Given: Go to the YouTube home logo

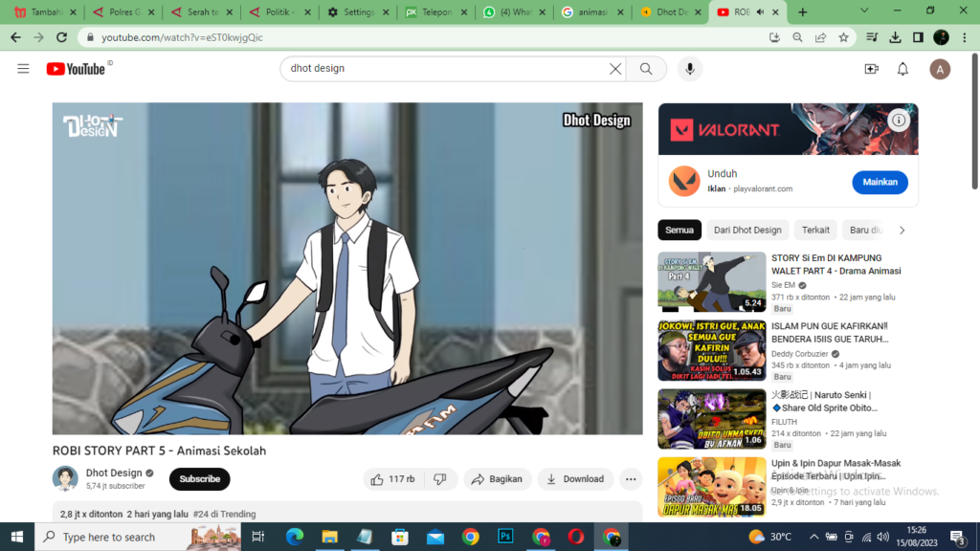Looking at the screenshot, I should click(76, 69).
